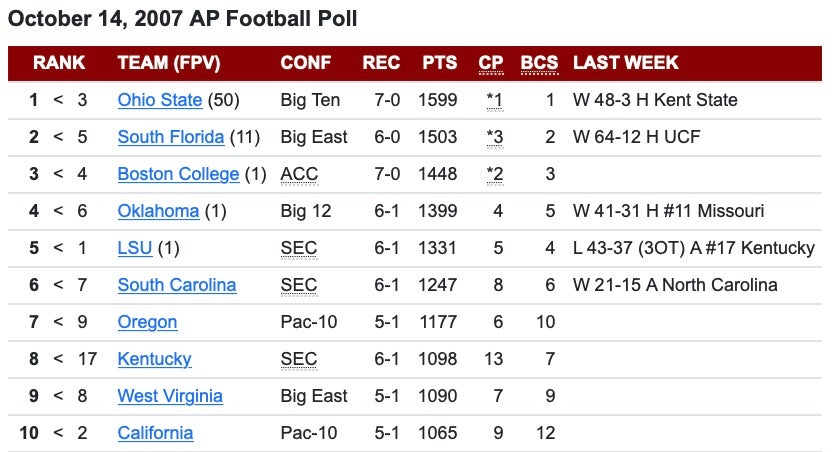Open the West Virginia link
Screen dimensions: 832x452
170,396
